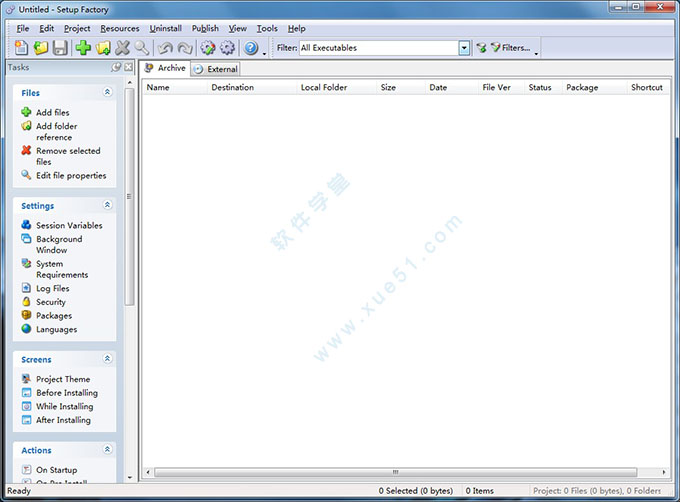The image size is (680, 502).
Task: Open After Installing screens
Action: coord(63,420)
